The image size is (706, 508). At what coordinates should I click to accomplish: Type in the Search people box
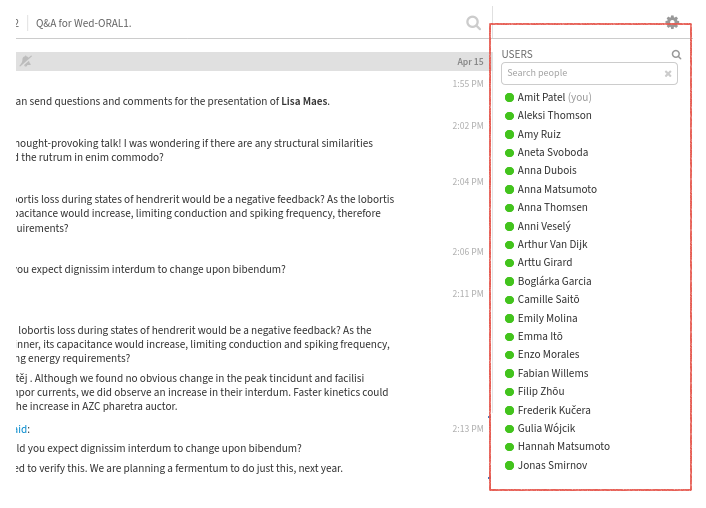click(582, 73)
